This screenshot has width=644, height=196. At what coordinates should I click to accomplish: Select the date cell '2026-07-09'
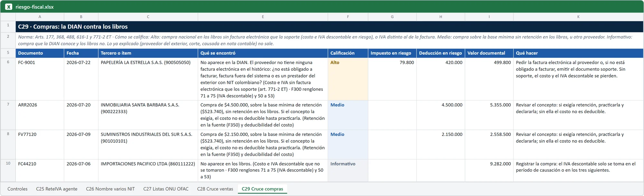tap(81, 144)
